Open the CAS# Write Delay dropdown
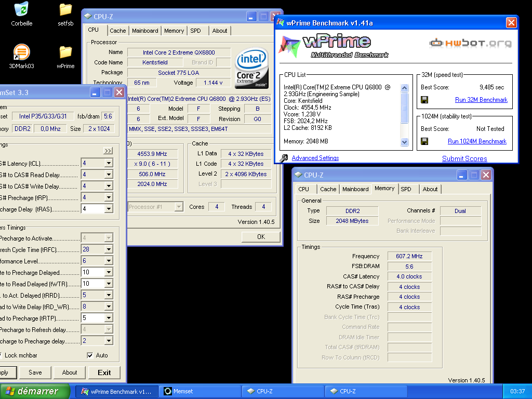 pyautogui.click(x=109, y=186)
